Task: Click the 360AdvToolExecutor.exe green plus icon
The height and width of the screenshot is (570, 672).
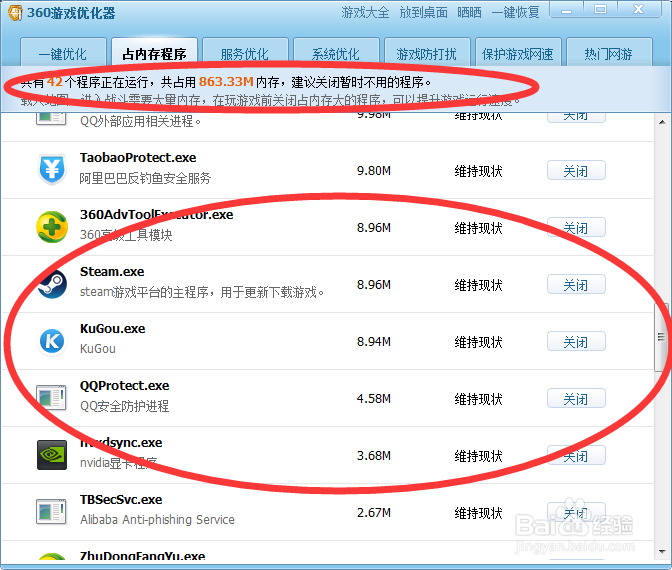Action: tap(52, 227)
